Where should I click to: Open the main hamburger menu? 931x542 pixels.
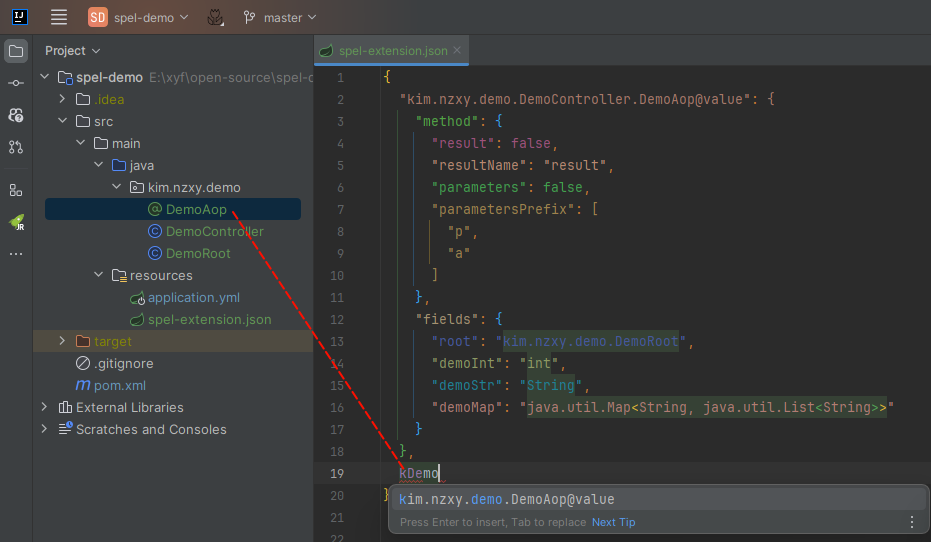click(x=59, y=17)
